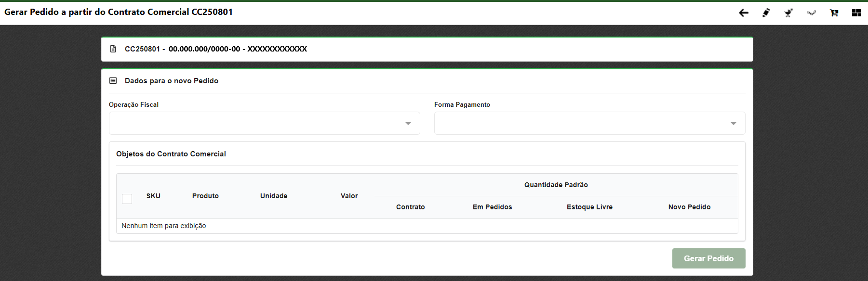Click the pencil edit icon

coord(766,13)
